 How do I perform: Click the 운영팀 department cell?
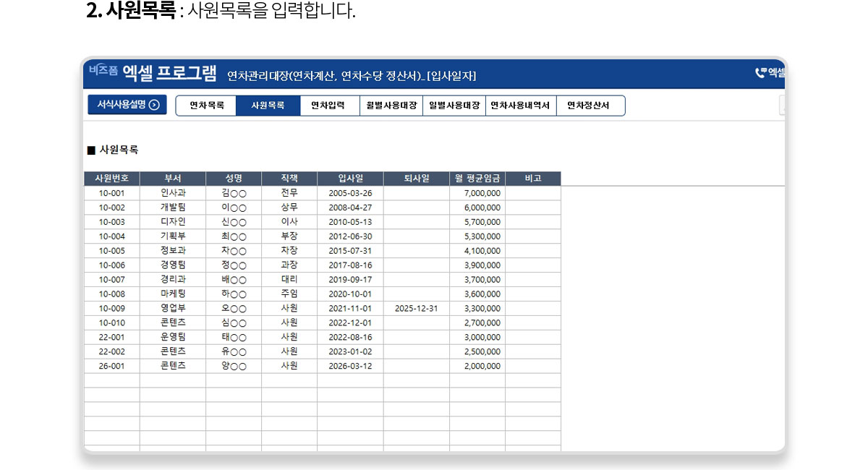173,338
